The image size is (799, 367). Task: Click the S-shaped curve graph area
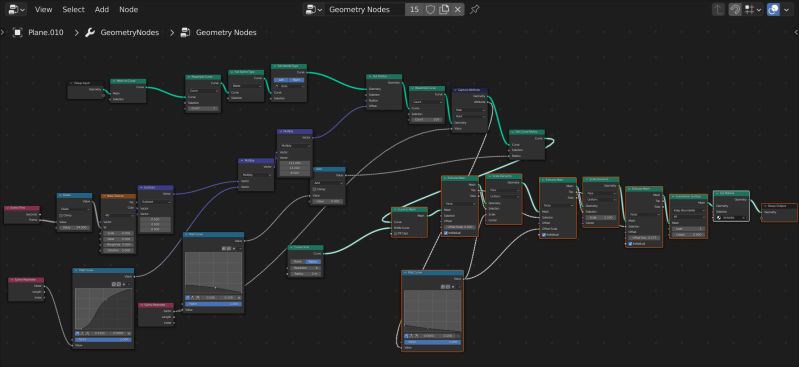pos(103,308)
